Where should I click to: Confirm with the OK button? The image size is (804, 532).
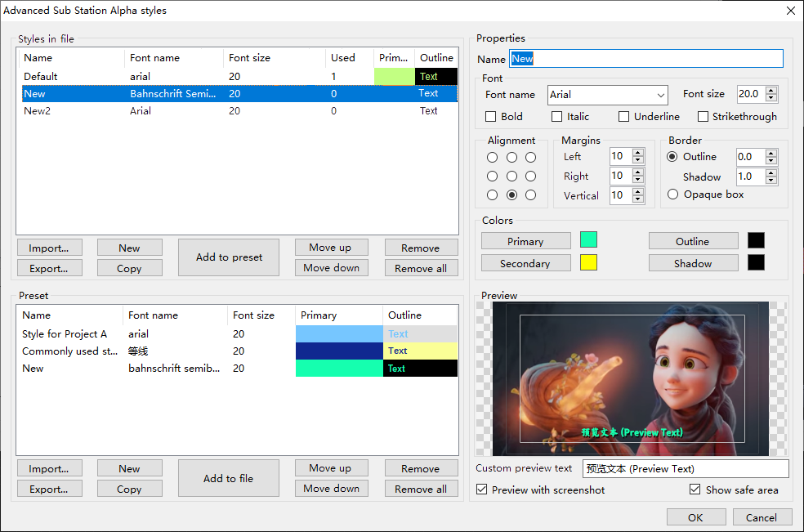point(696,517)
